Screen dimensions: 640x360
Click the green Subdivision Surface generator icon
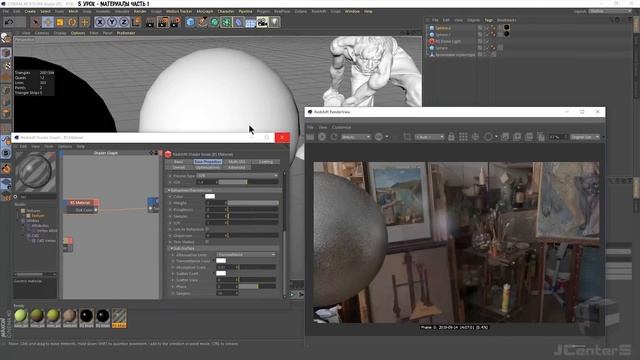[x=214, y=22]
